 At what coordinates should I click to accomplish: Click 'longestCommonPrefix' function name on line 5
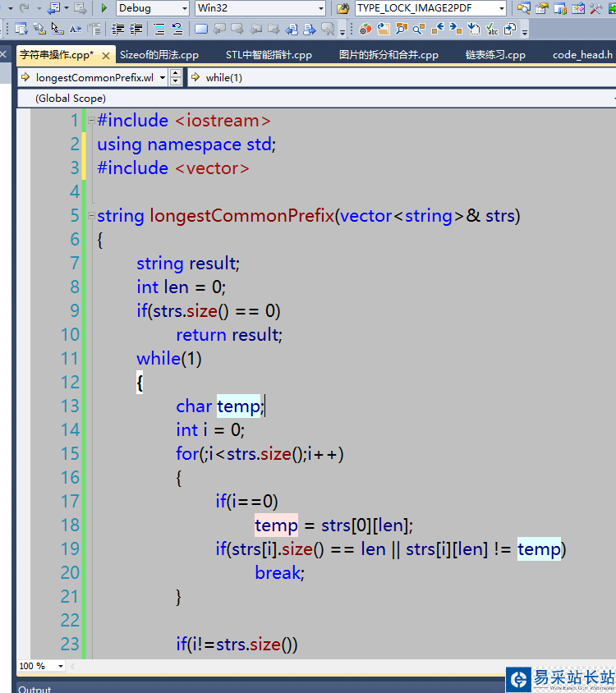pyautogui.click(x=242, y=216)
